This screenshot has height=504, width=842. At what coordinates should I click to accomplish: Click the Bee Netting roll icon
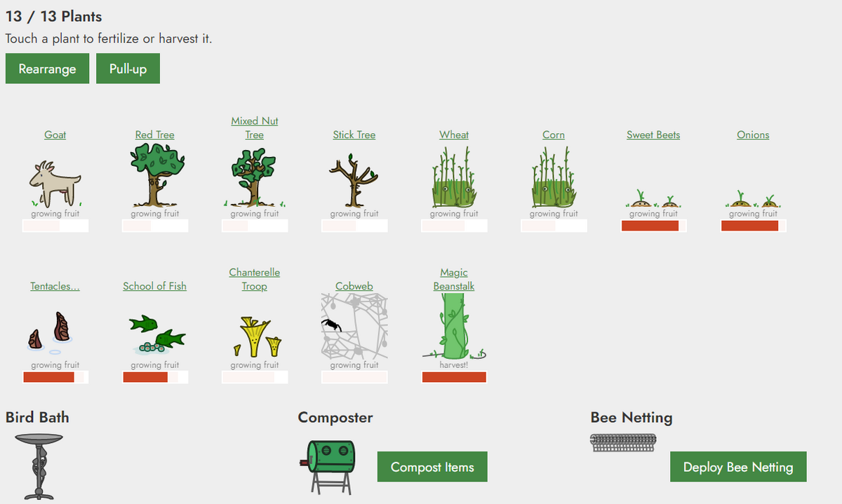click(624, 442)
